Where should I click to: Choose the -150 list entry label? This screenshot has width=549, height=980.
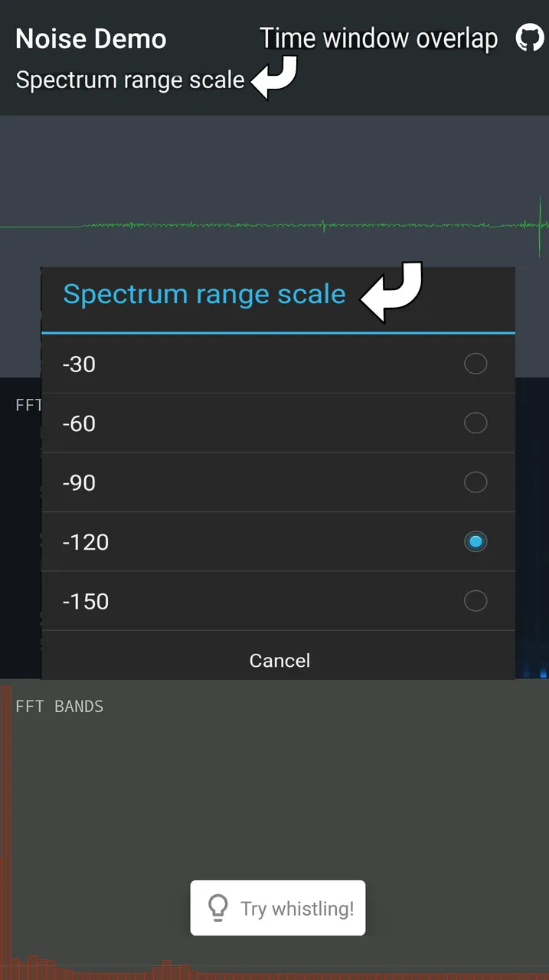click(86, 602)
